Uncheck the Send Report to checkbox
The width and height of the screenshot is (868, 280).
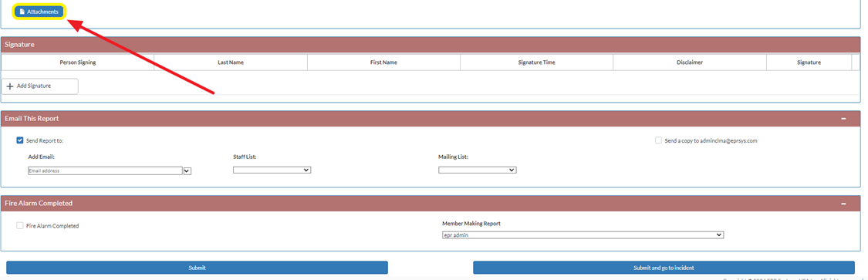point(21,141)
